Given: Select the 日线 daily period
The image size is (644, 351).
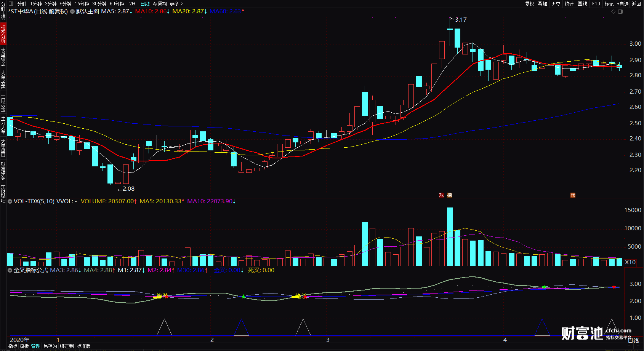Looking at the screenshot, I should coord(145,4).
